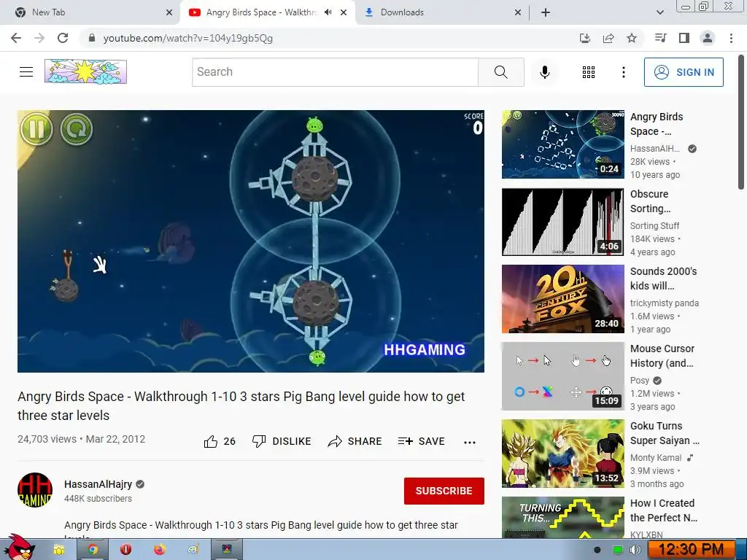
Task: Open YouTube apps grid icon
Action: point(589,72)
